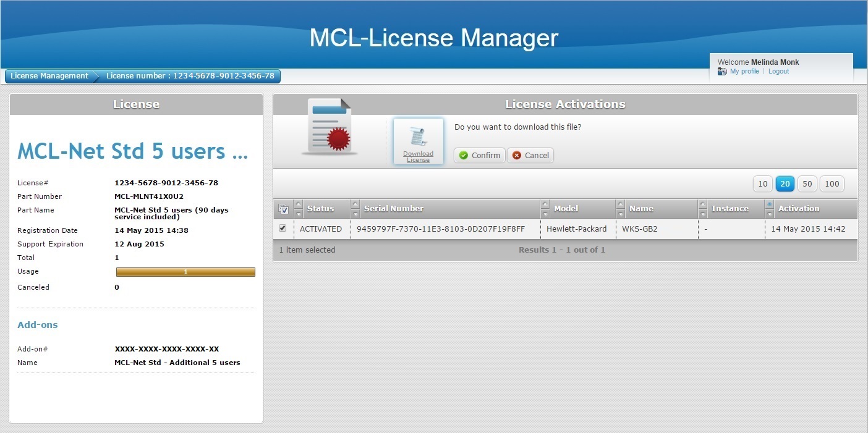Sort Serial Number column descending with down arrow
868x433 pixels.
(x=355, y=214)
